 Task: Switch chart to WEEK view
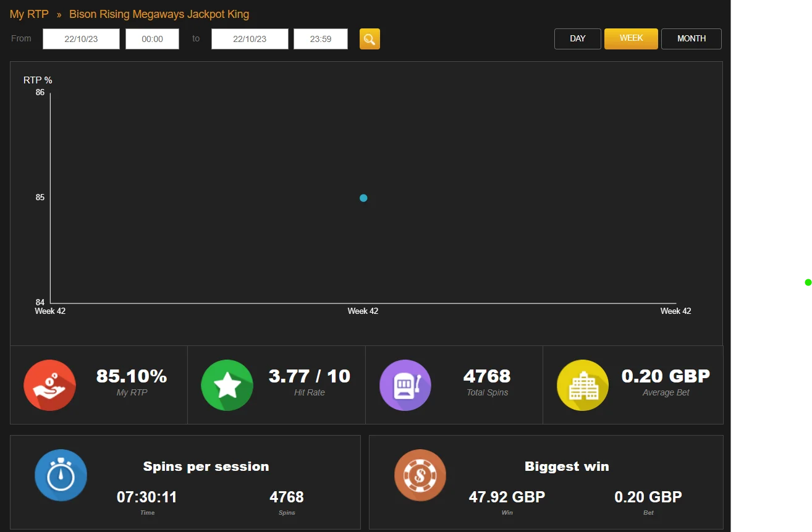click(x=631, y=38)
